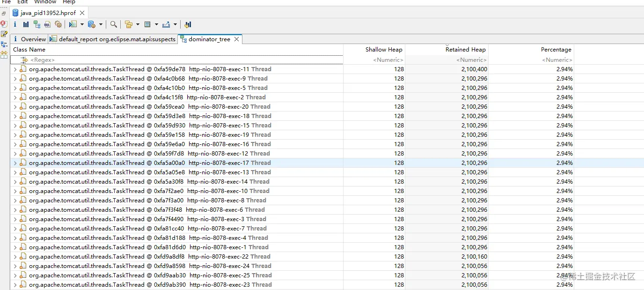The image size is (644, 290).
Task: Click the Percentage Numeric filter field
Action: point(531,60)
